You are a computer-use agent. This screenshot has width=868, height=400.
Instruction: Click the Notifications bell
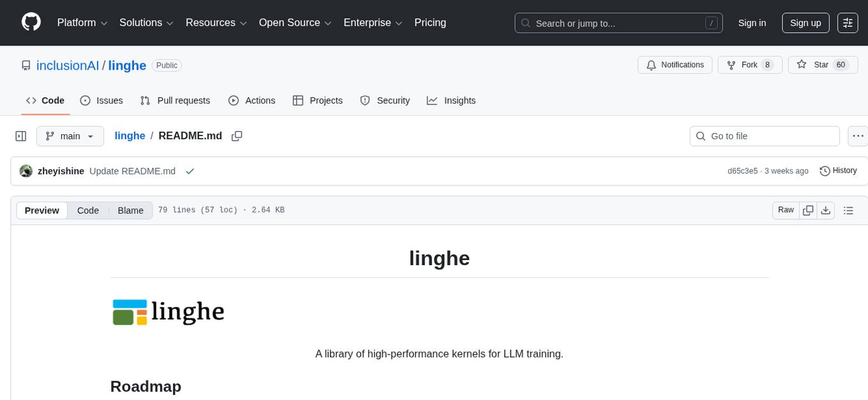(651, 65)
